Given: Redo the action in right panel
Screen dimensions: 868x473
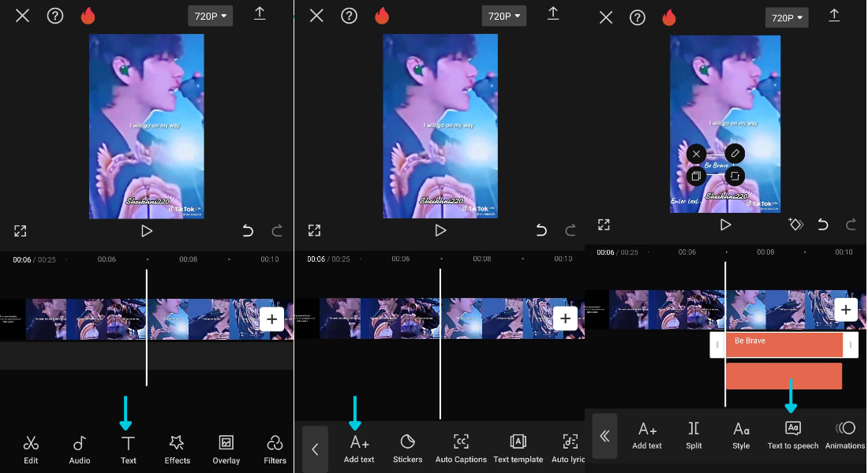Looking at the screenshot, I should point(851,225).
